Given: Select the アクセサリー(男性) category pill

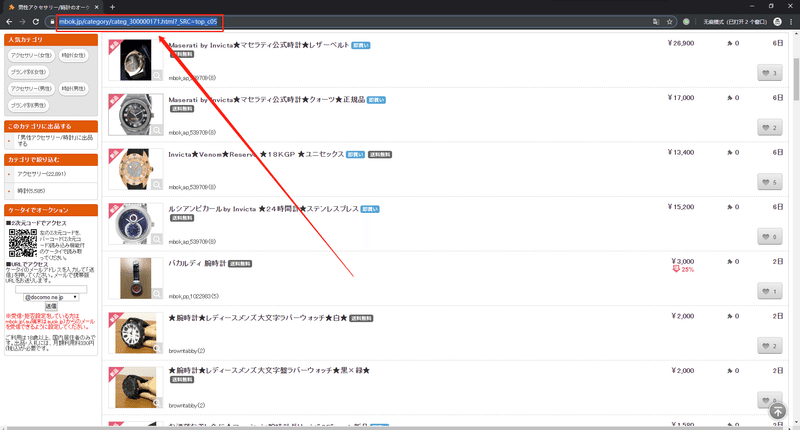Looking at the screenshot, I should (x=32, y=88).
